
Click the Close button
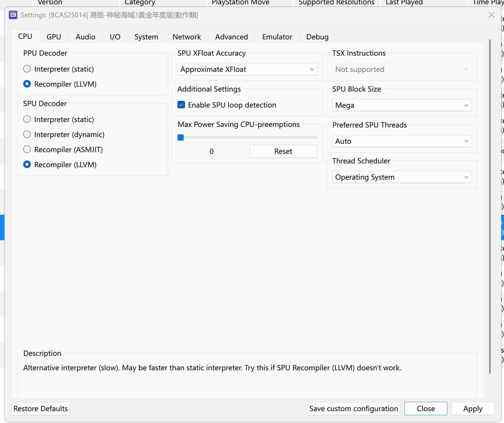pos(426,409)
